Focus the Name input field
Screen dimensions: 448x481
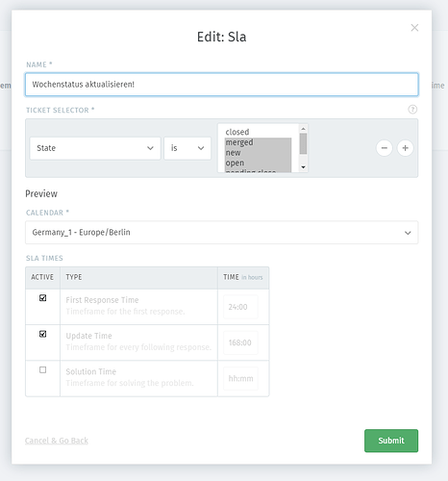[221, 85]
